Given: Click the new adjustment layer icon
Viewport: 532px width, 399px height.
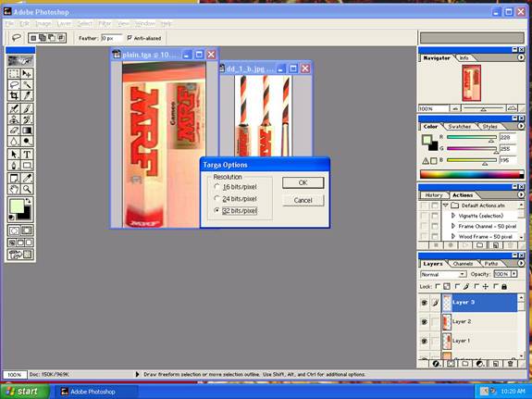Looking at the screenshot, I should (x=480, y=364).
